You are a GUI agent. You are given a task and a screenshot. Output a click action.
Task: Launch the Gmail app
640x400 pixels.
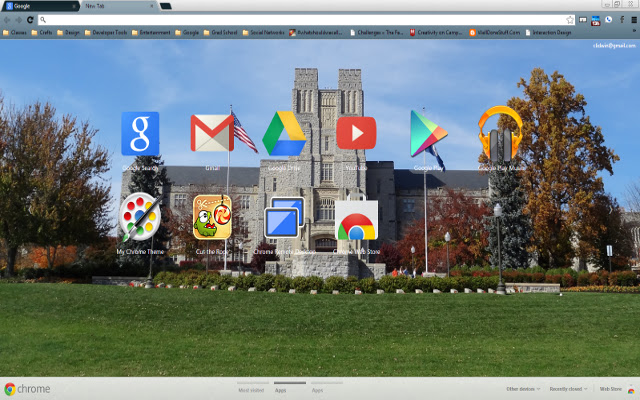[x=212, y=133]
